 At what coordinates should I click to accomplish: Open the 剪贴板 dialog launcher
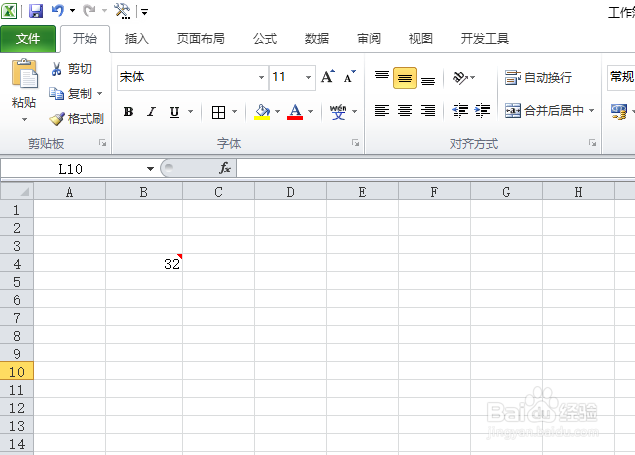pos(102,143)
